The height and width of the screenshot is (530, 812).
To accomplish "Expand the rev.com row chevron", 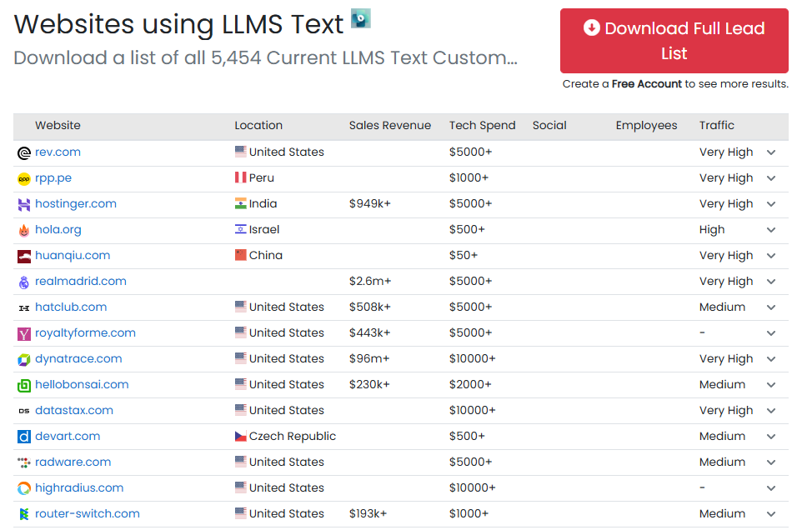I will point(770,152).
